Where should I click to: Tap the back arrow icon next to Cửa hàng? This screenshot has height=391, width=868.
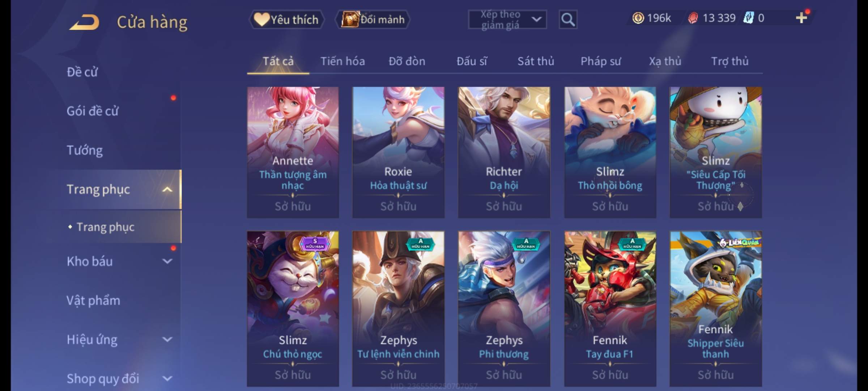click(x=85, y=22)
